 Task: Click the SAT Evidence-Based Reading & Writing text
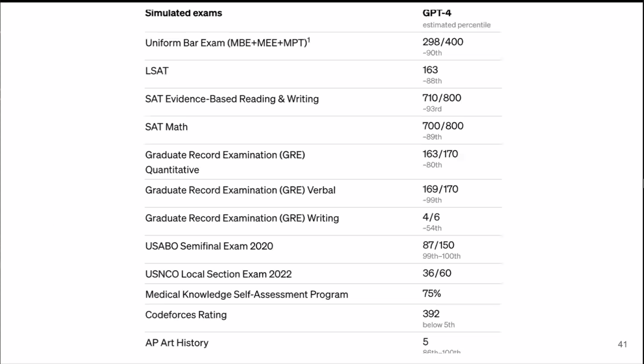pos(232,99)
